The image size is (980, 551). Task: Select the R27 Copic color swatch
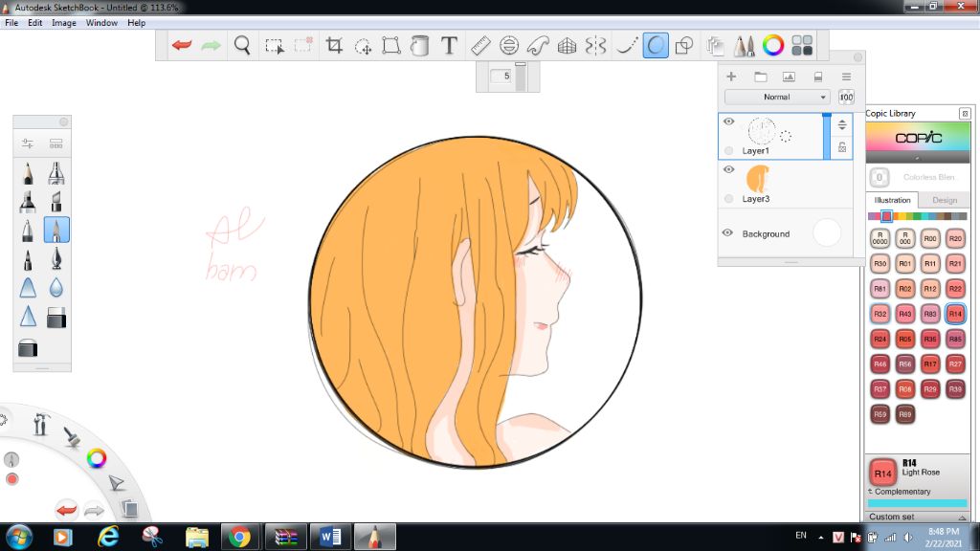tap(955, 364)
